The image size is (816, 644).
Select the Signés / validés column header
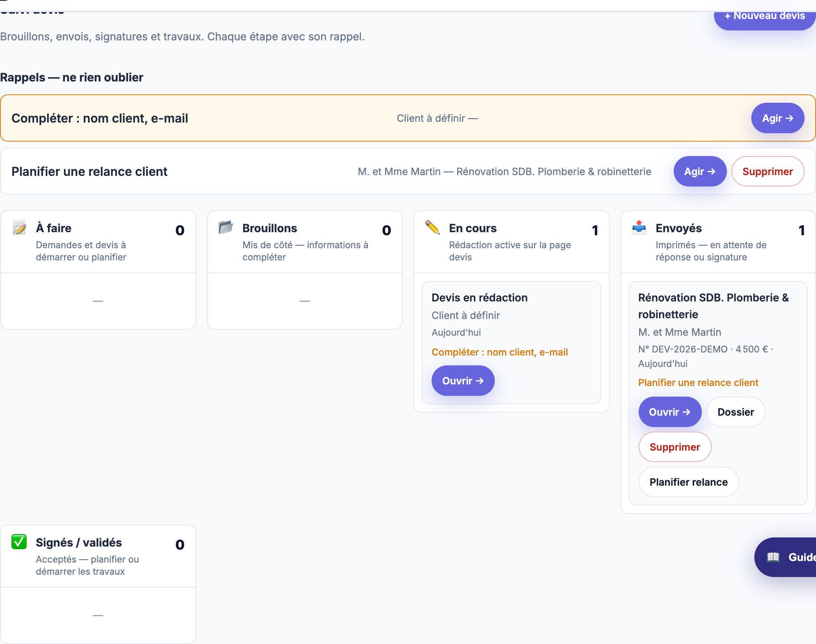tap(98, 556)
